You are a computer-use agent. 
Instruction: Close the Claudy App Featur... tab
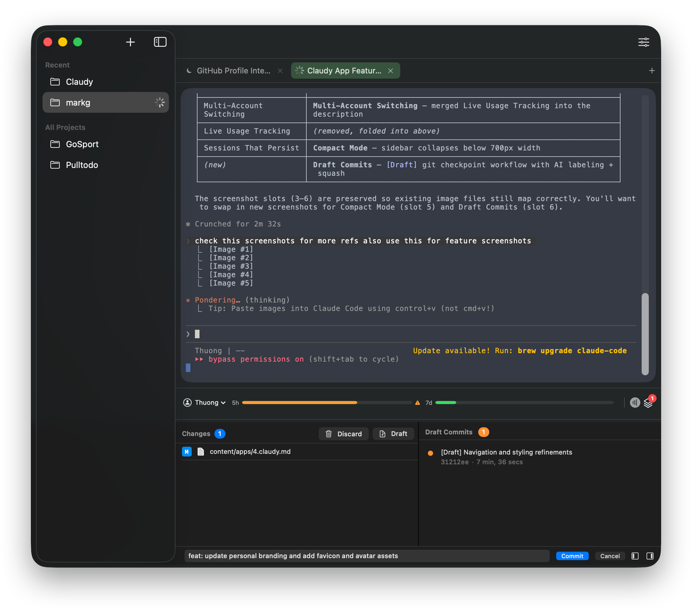click(391, 71)
